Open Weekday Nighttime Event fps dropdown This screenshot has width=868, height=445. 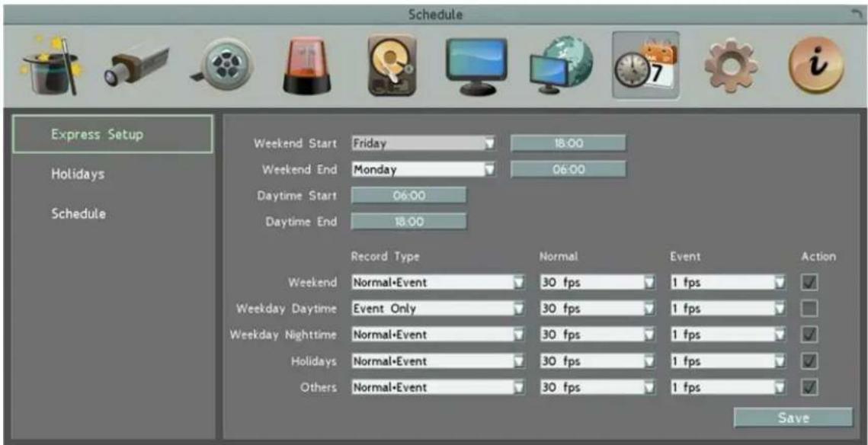729,335
